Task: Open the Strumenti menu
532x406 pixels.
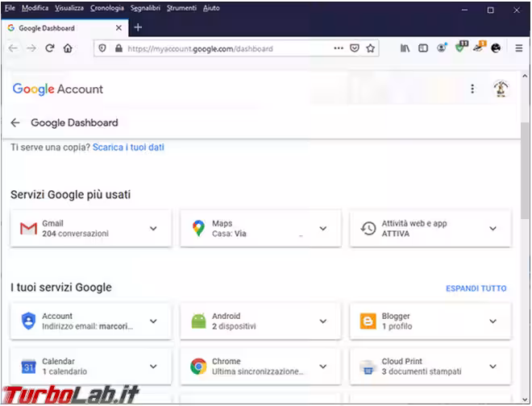Action: point(181,8)
